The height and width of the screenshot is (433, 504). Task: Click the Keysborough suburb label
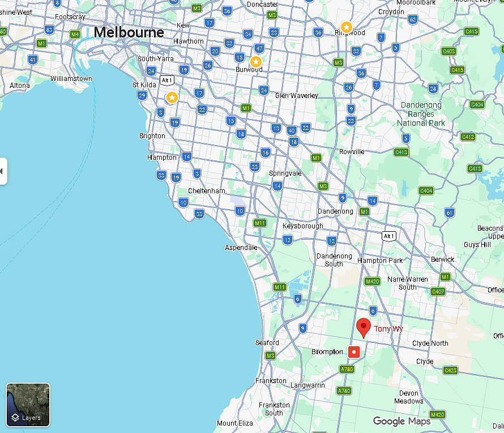[x=303, y=226]
